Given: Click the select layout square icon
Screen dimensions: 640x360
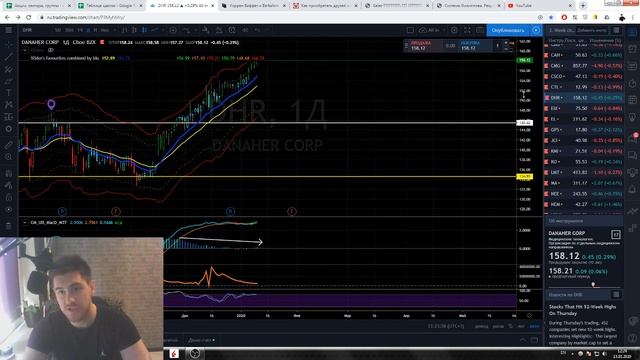Looking at the screenshot, I should [x=410, y=30].
